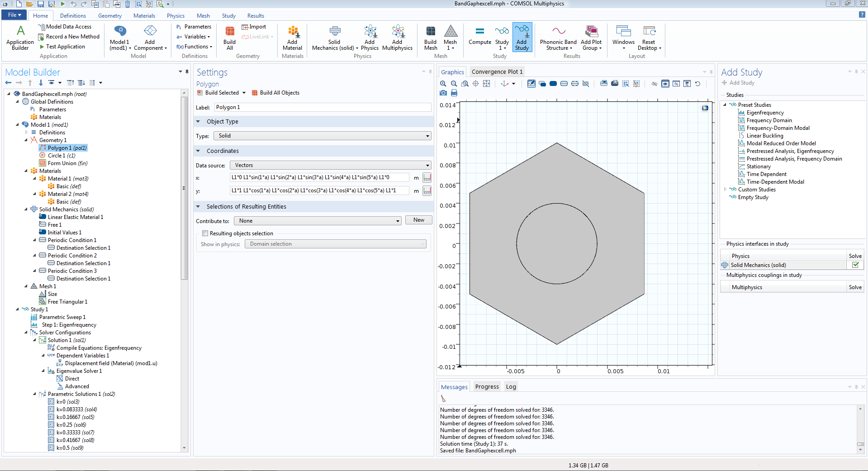
Task: Expand Custom Studies in Add Study tree
Action: pos(725,190)
